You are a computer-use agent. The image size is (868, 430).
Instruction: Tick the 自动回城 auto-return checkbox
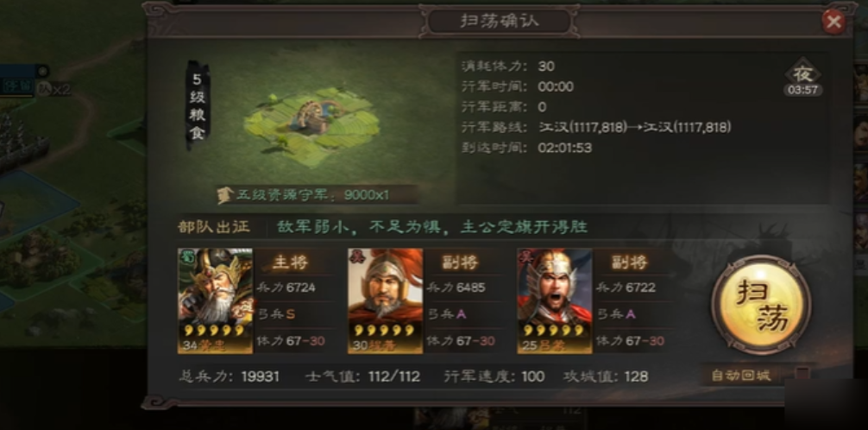[802, 374]
